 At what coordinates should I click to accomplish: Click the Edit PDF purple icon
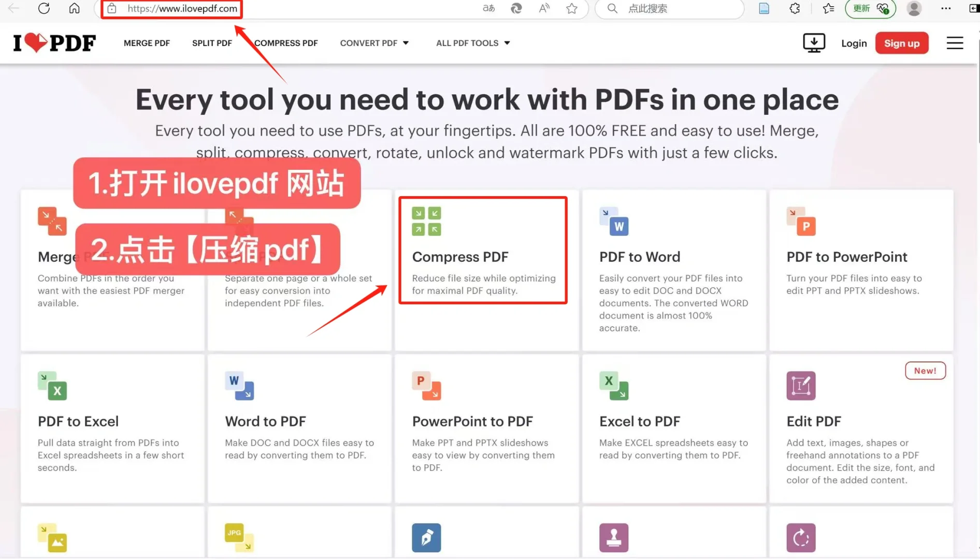point(801,386)
